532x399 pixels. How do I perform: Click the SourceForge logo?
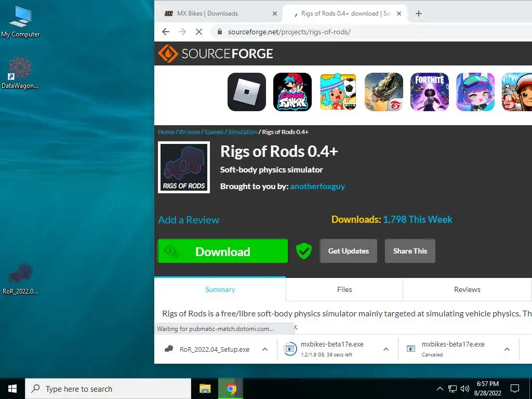pos(216,54)
